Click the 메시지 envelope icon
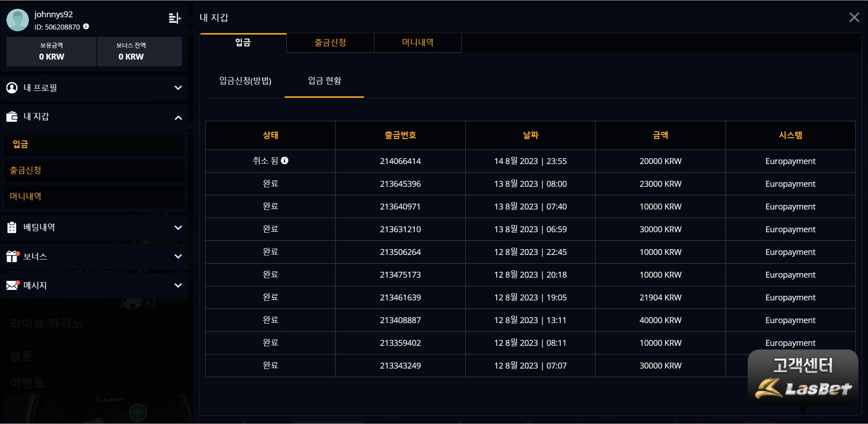This screenshot has width=868, height=424. tap(12, 285)
